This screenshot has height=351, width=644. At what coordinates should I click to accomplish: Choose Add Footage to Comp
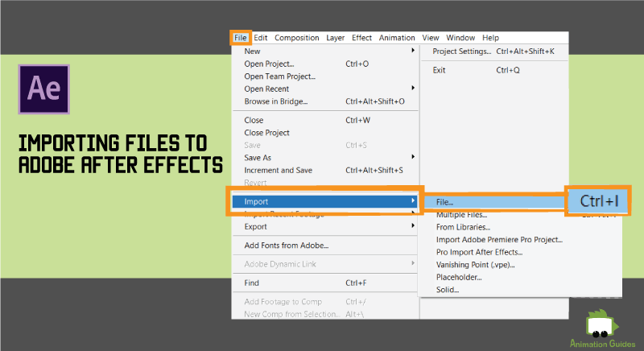coord(325,302)
